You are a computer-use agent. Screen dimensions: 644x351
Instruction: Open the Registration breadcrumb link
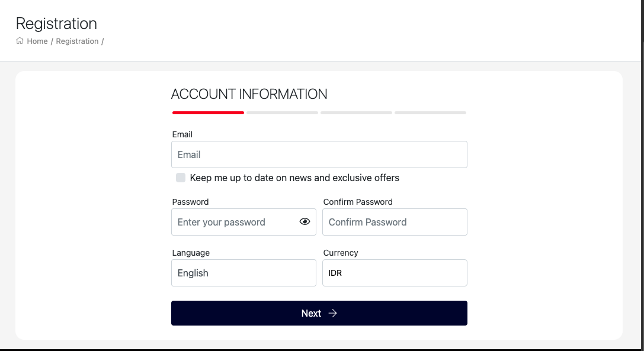[x=77, y=41]
